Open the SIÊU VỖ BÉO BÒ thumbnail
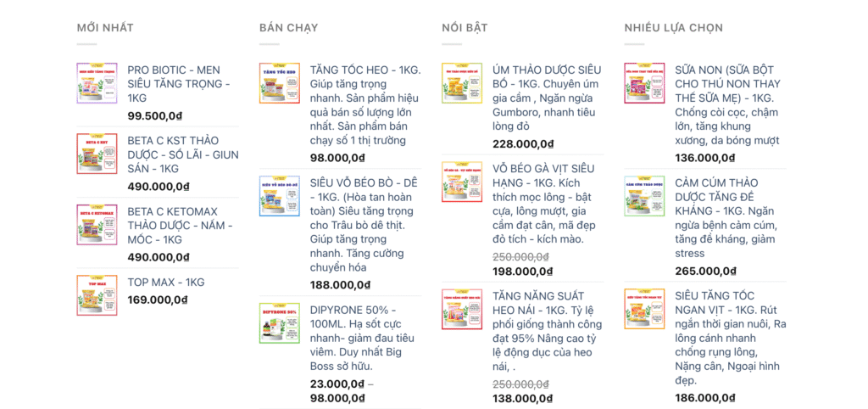The width and height of the screenshot is (868, 409). tap(279, 196)
